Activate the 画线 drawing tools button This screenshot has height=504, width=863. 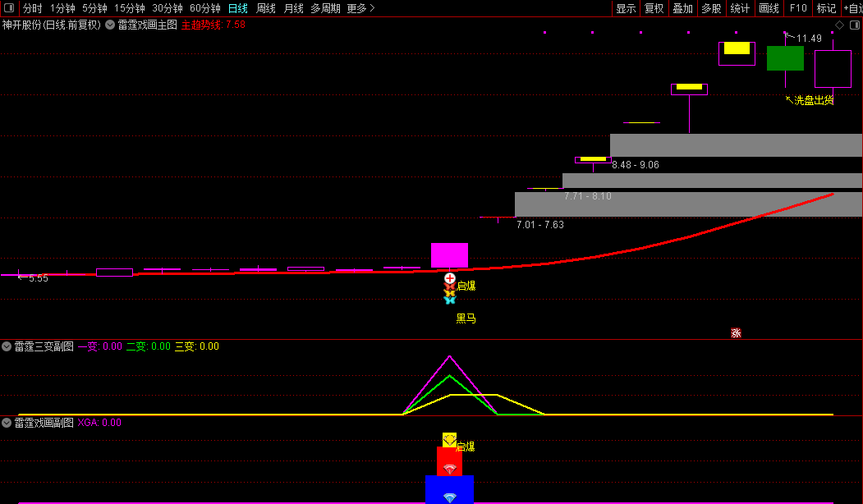point(769,8)
